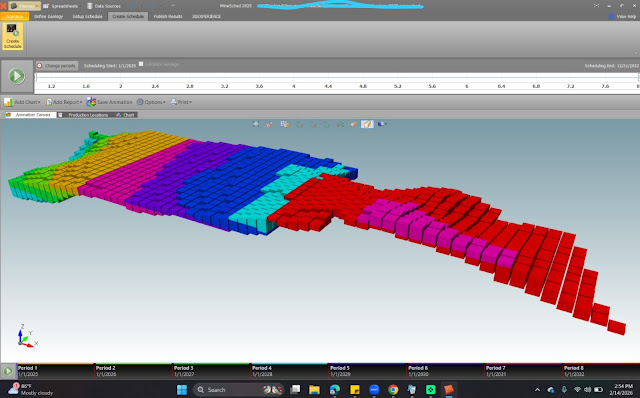Play the schedule animation with large green button
The height and width of the screenshot is (398, 640).
click(17, 76)
